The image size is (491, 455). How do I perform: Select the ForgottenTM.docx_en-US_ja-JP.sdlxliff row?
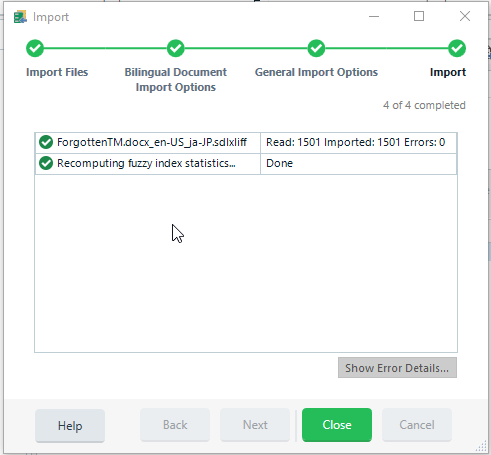(x=246, y=143)
